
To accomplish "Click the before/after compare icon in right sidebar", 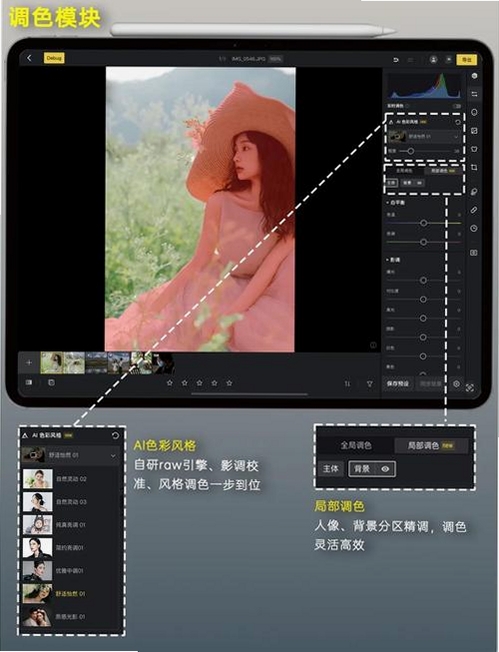I will click(474, 252).
